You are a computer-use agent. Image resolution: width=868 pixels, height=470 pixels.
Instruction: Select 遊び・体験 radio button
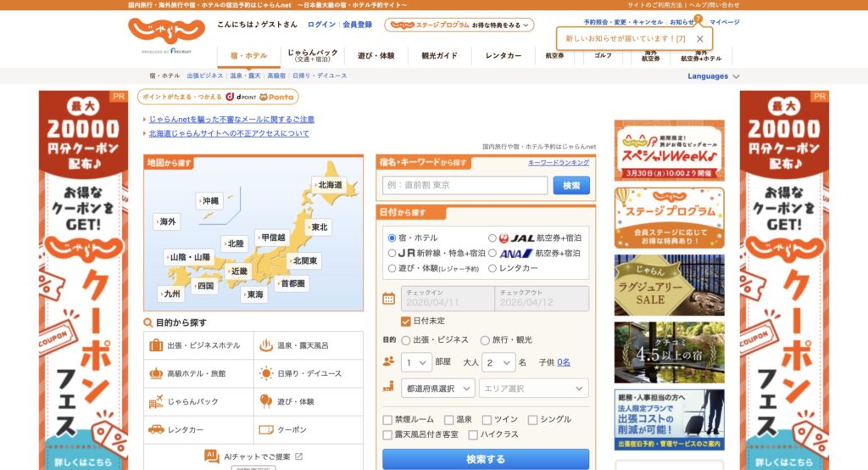pyautogui.click(x=392, y=268)
